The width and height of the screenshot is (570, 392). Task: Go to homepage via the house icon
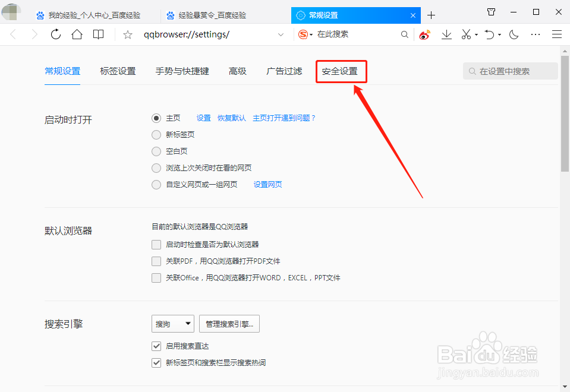[x=77, y=34]
